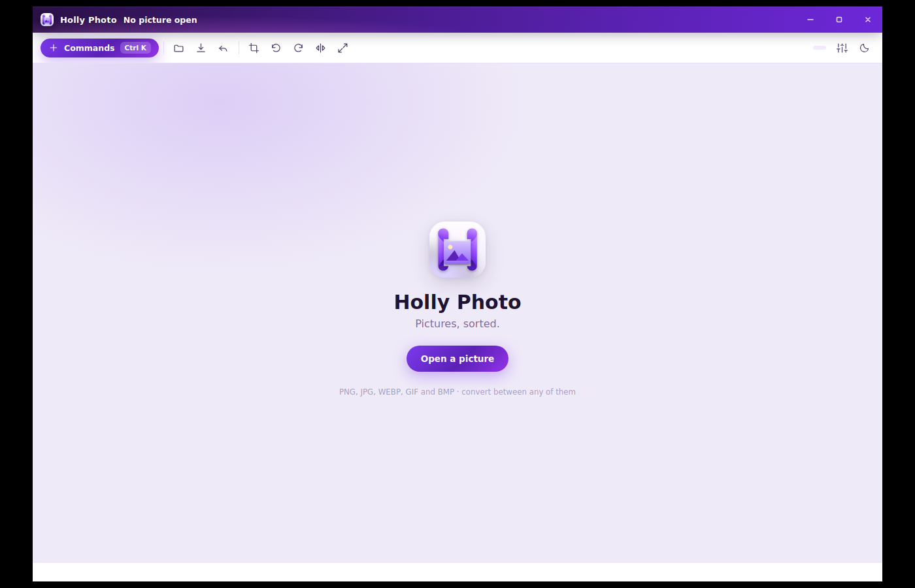Open the Commands palette button
The image size is (915, 588).
point(99,48)
